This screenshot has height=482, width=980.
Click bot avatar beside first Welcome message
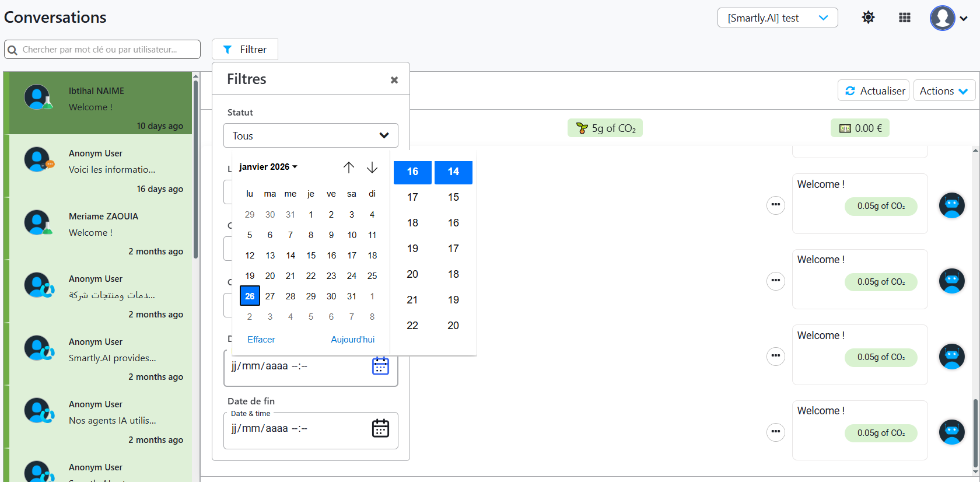(951, 205)
